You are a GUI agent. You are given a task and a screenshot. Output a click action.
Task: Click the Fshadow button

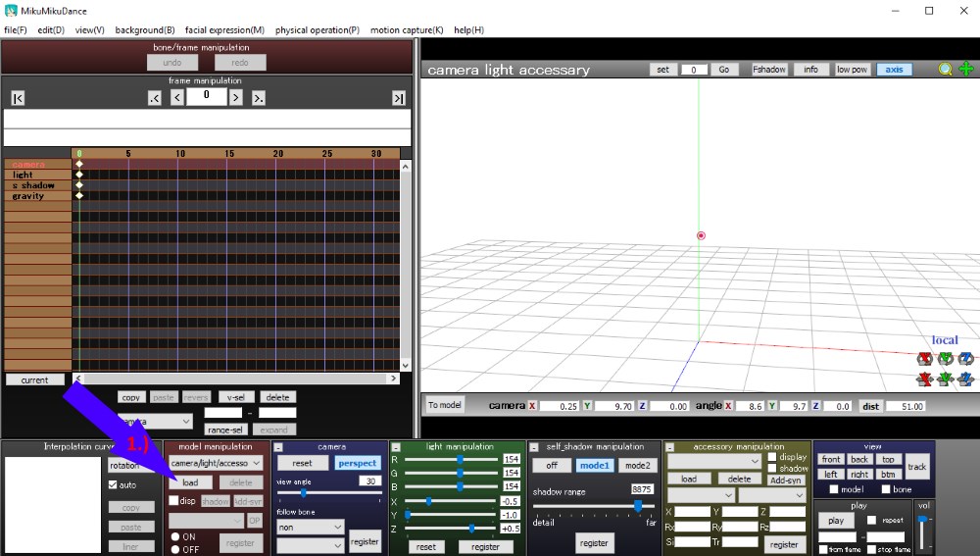tap(768, 70)
